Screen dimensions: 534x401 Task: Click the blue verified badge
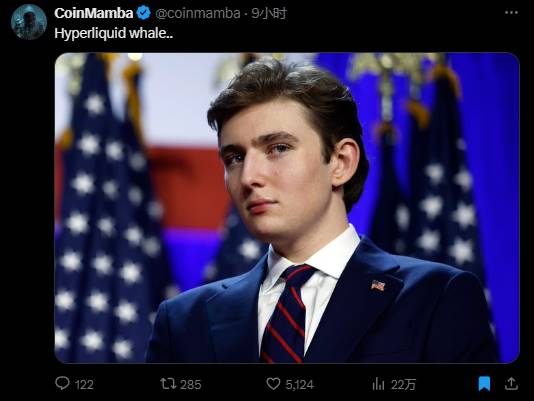pos(144,13)
